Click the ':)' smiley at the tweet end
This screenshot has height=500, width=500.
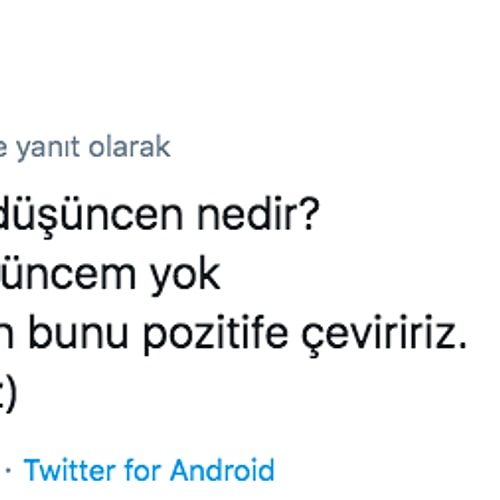7,395
